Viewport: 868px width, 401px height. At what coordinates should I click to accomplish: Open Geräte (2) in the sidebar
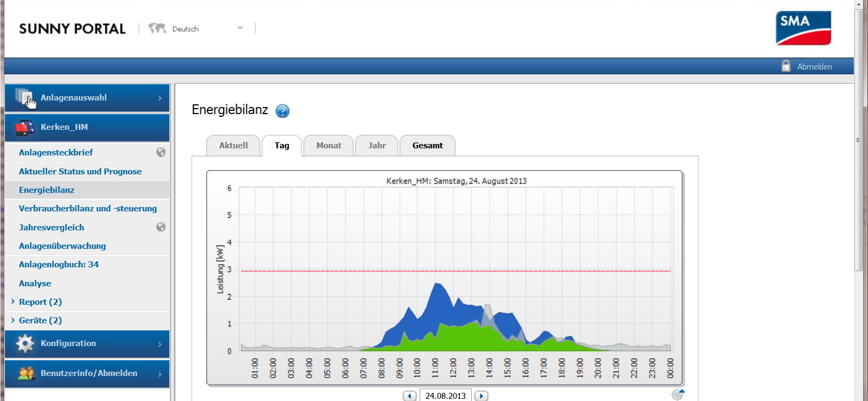click(40, 320)
